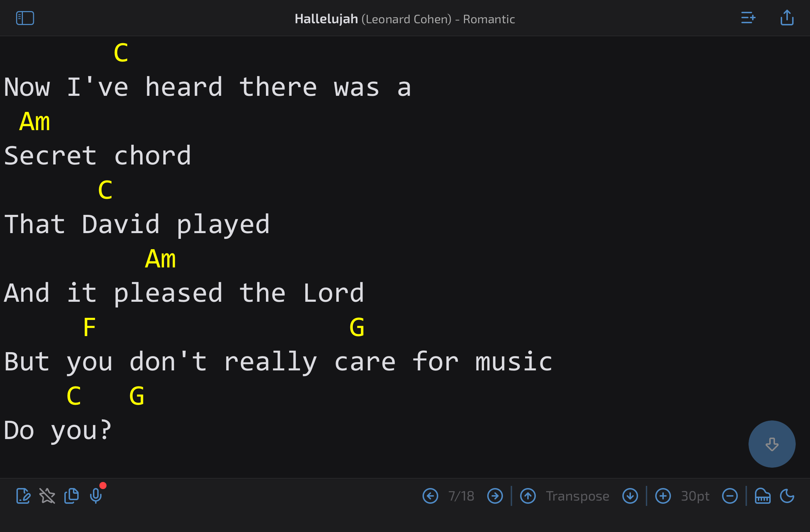Increase the 30pt font size
The height and width of the screenshot is (532, 810).
coord(663,496)
